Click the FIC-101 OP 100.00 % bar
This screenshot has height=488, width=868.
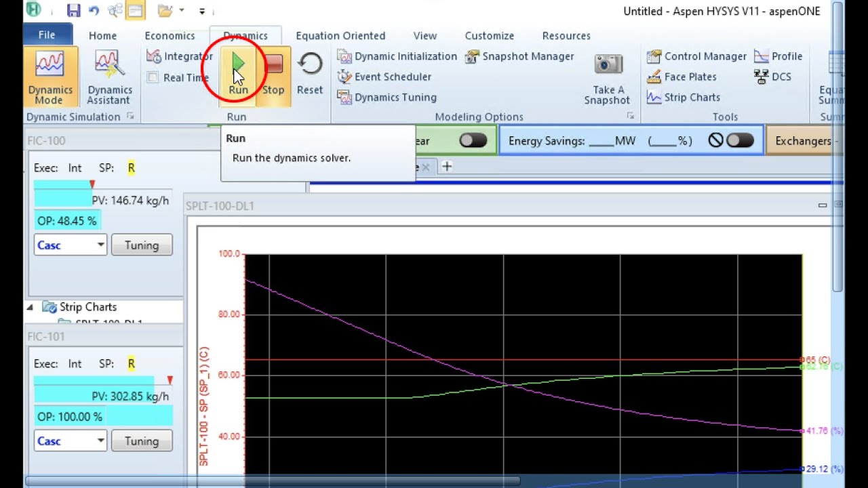[x=103, y=417]
